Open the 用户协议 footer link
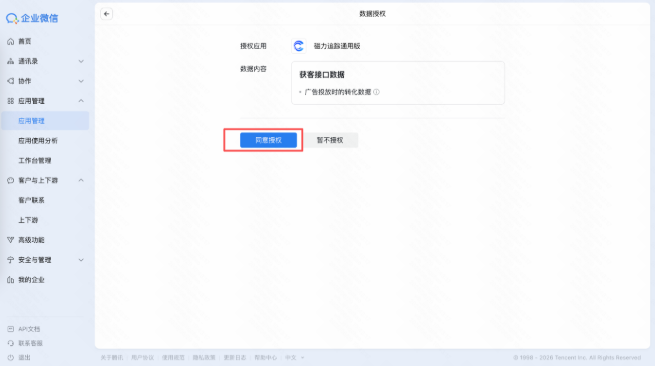 (x=142, y=358)
